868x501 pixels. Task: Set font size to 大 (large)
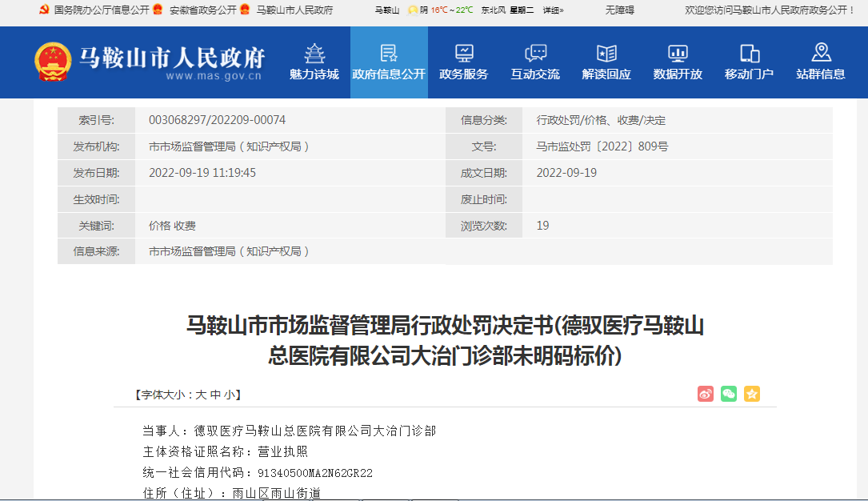coord(202,395)
